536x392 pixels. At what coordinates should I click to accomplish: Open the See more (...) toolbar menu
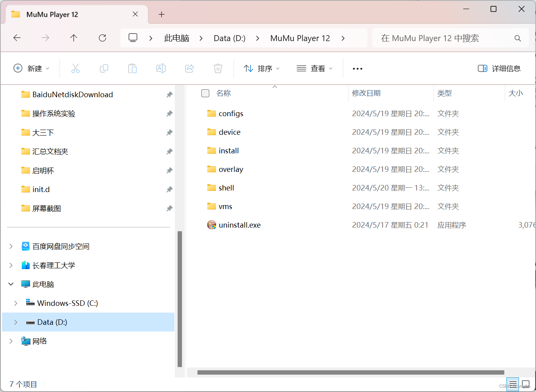[357, 68]
